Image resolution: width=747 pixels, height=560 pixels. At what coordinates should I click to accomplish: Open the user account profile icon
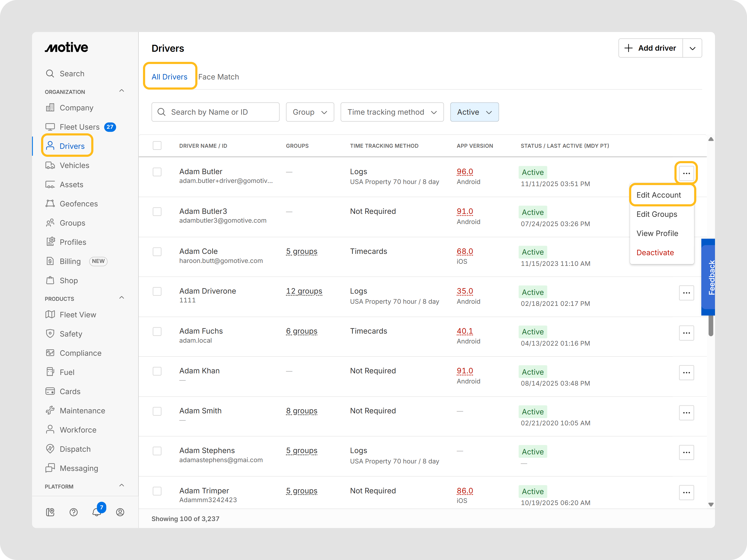pyautogui.click(x=120, y=512)
